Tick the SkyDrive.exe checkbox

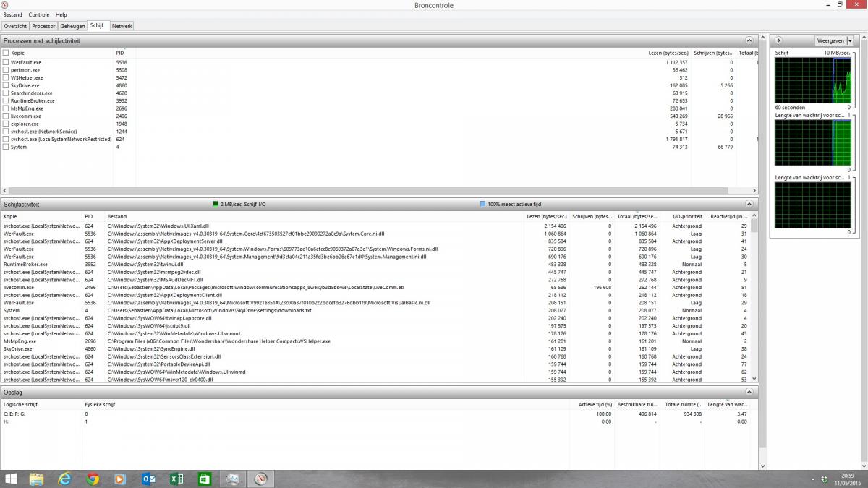6,85
